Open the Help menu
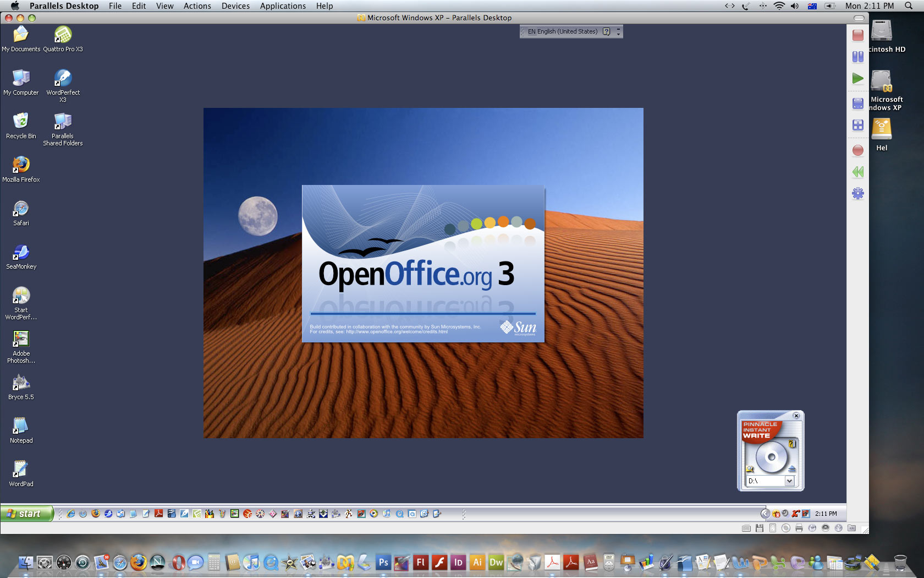 (x=324, y=6)
